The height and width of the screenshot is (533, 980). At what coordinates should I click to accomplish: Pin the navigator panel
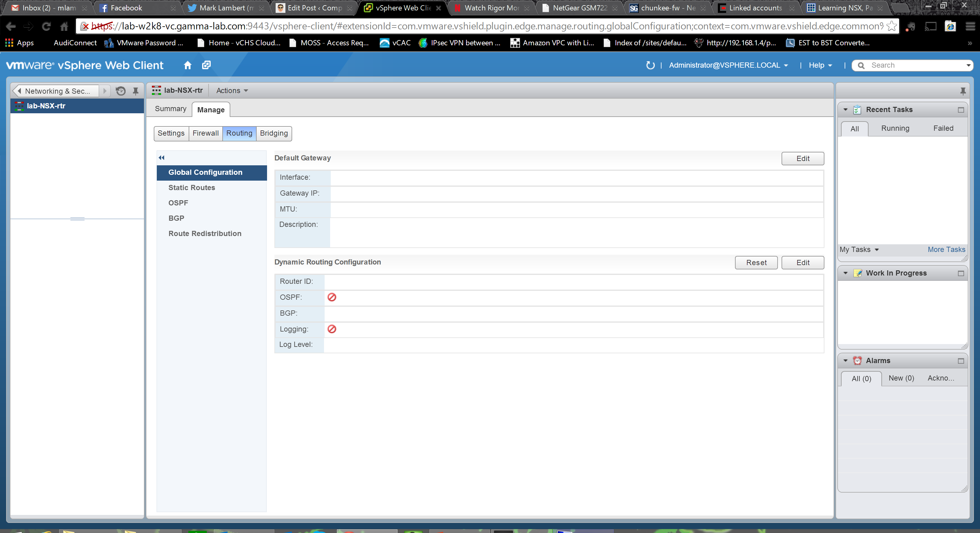[x=135, y=91]
